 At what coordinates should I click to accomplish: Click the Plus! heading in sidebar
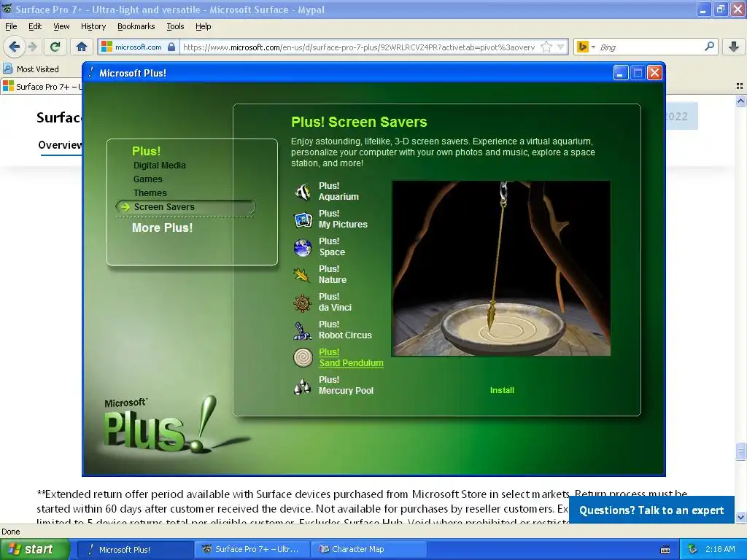click(146, 151)
